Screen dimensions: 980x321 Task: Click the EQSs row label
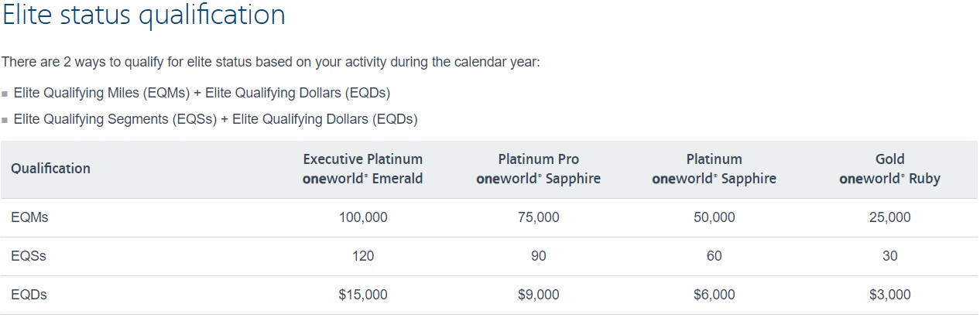click(29, 256)
